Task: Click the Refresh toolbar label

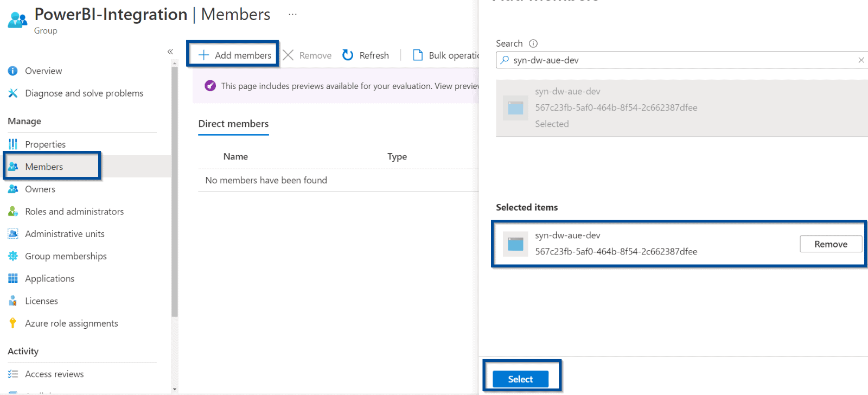Action: tap(374, 55)
